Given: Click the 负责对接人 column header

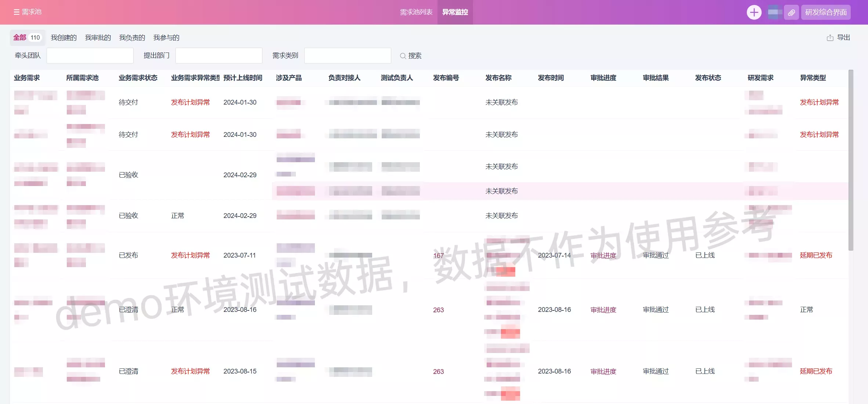Looking at the screenshot, I should (x=344, y=78).
